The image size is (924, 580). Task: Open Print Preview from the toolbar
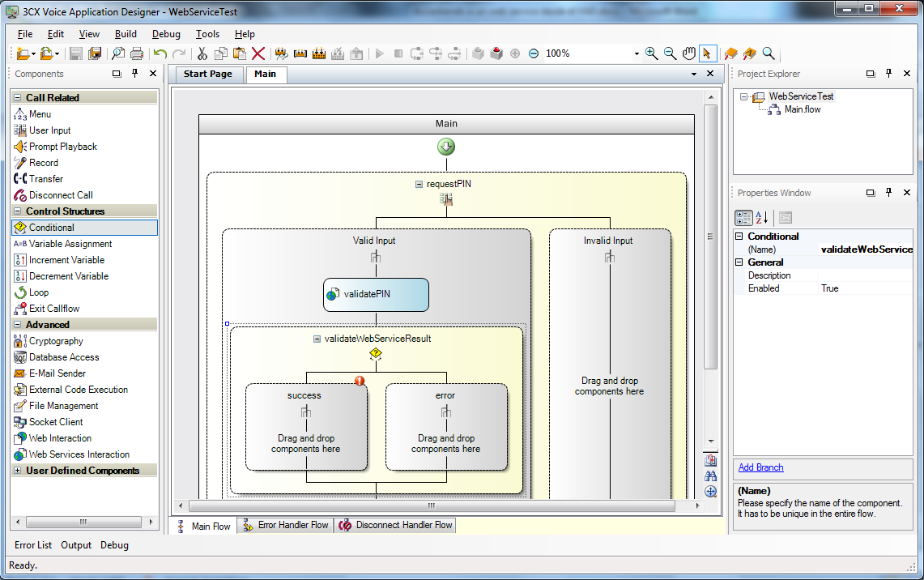click(x=118, y=53)
